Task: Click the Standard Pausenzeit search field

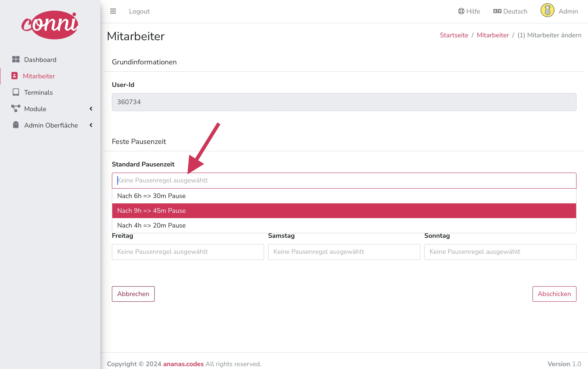Action: click(x=344, y=181)
